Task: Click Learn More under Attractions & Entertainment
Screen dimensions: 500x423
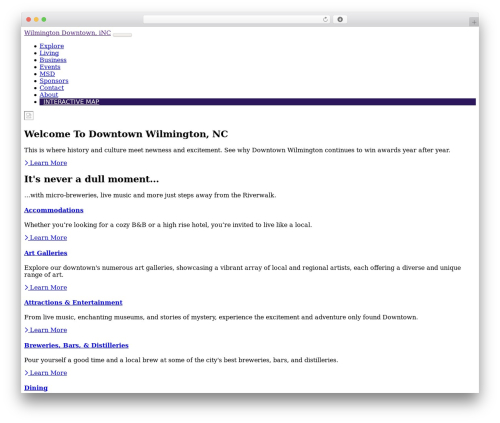Action: coord(46,330)
